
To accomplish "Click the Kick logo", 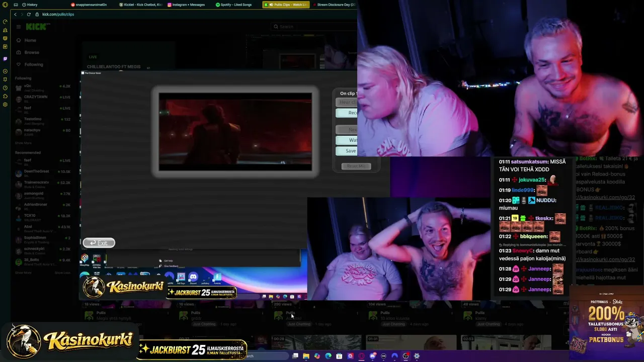I will coord(35,27).
